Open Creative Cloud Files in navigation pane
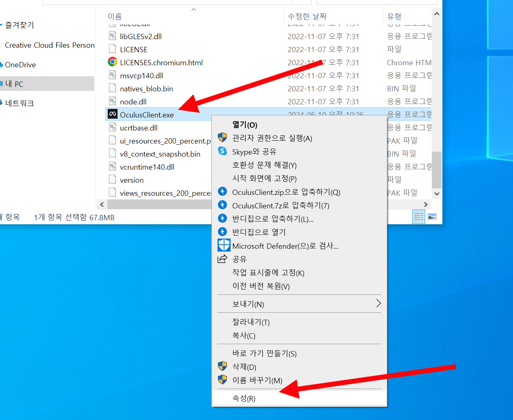 point(49,45)
